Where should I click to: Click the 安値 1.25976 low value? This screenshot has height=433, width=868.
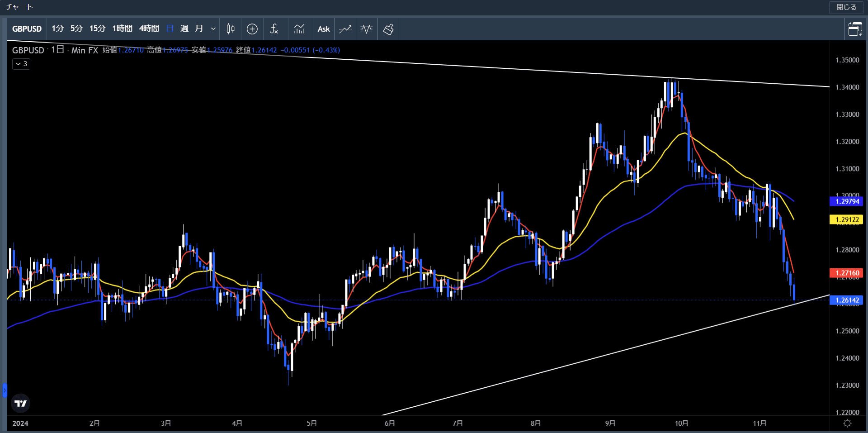pos(212,50)
